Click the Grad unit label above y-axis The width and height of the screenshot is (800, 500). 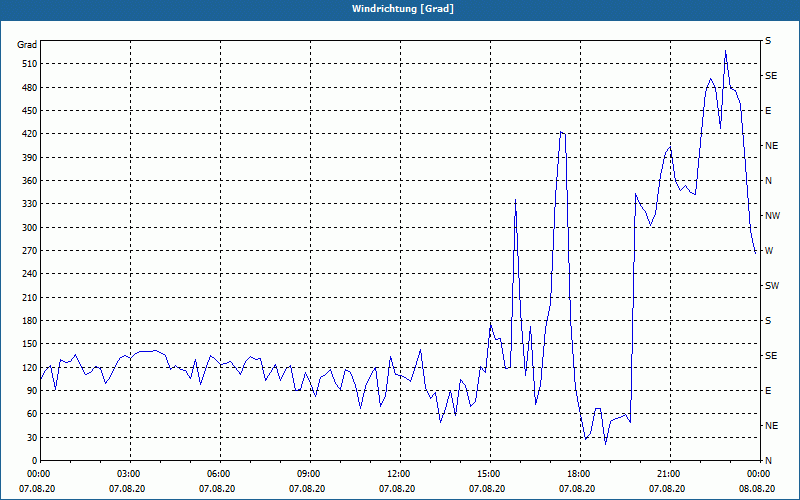27,45
